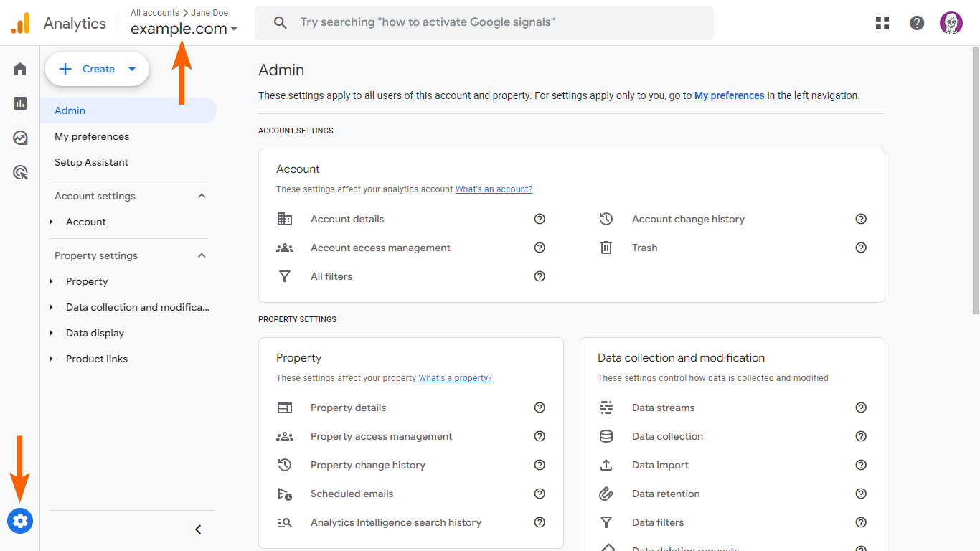Open the Advertising icon in sidebar

tap(20, 172)
